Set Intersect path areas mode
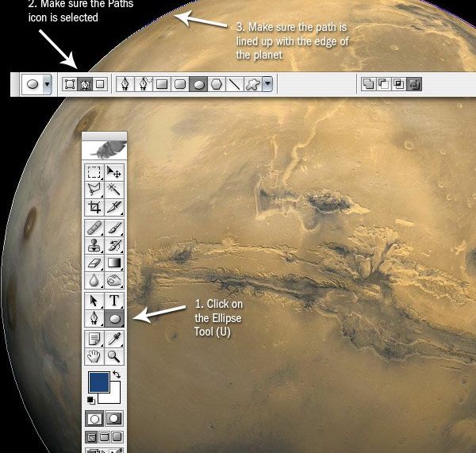The width and height of the screenshot is (476, 453). click(x=398, y=84)
